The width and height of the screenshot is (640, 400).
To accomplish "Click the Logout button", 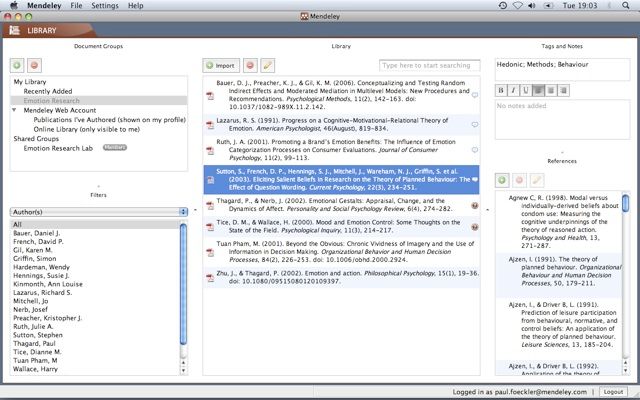I will pyautogui.click(x=613, y=391).
